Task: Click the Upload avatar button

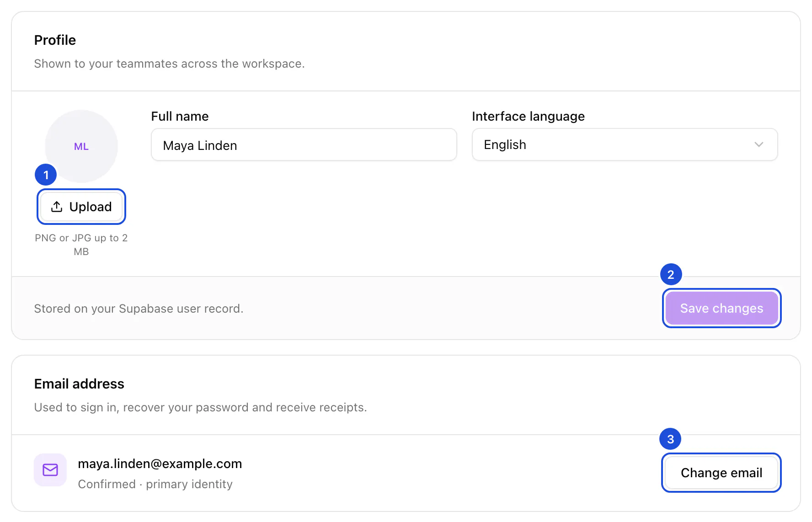Action: pos(81,207)
